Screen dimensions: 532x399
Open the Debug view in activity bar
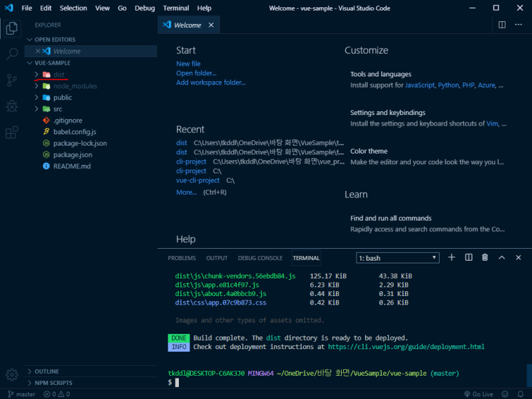(12, 106)
